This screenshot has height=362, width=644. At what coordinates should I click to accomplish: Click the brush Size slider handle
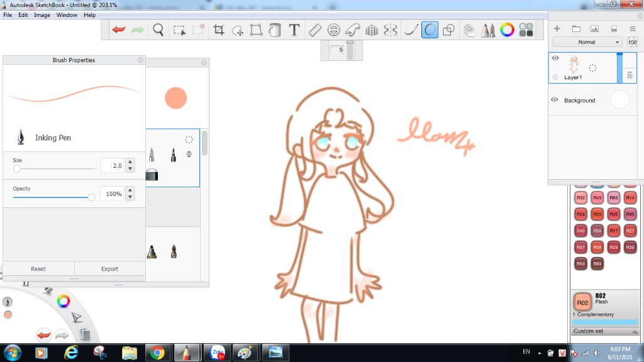pyautogui.click(x=17, y=168)
